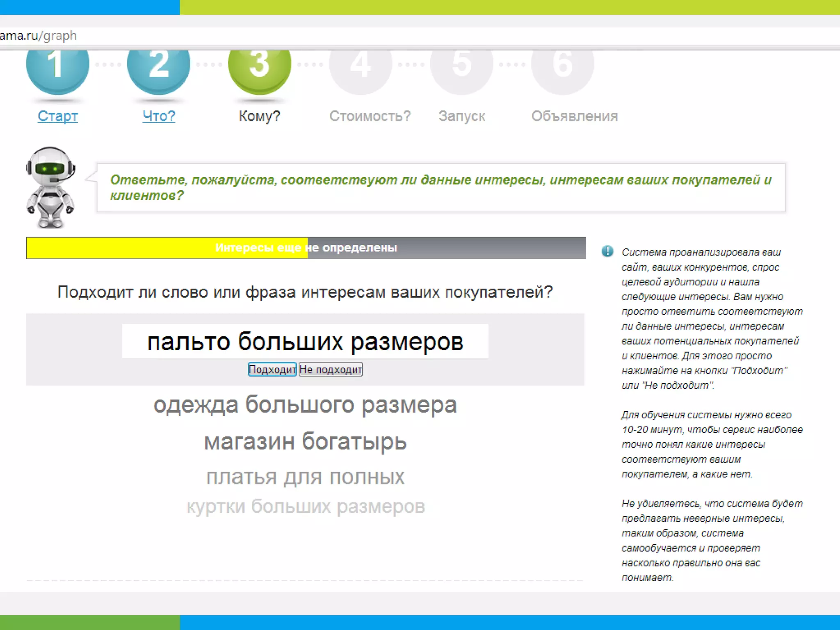Click the green step 3 circle
840x630 pixels.
click(x=259, y=70)
